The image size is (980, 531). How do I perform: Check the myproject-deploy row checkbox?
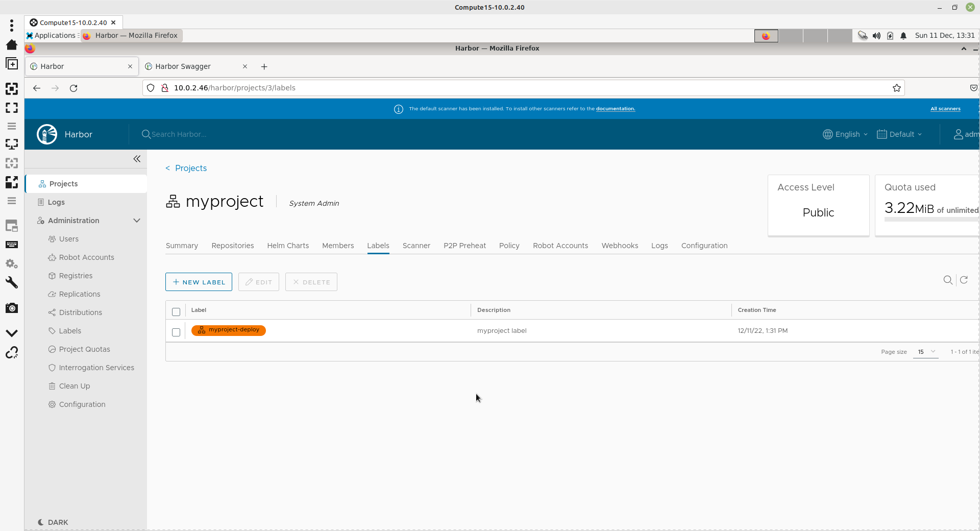point(176,332)
